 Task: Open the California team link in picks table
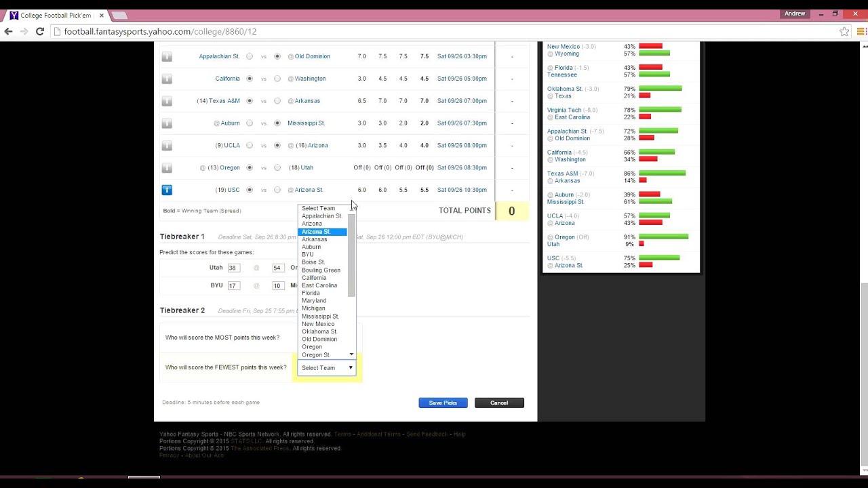coord(227,79)
